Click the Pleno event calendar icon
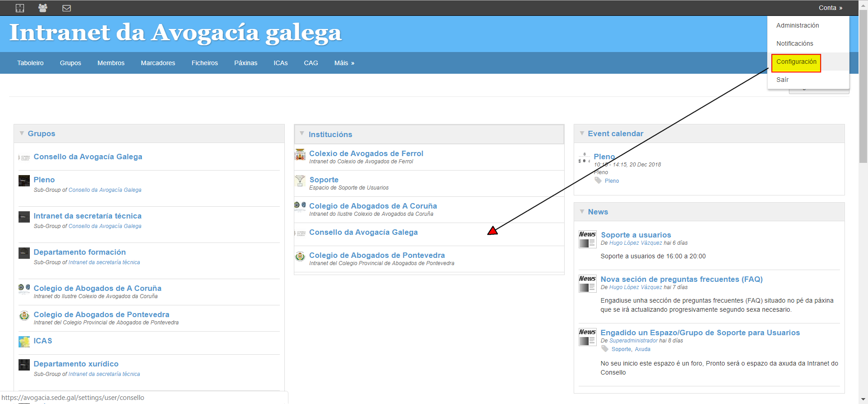 (584, 158)
